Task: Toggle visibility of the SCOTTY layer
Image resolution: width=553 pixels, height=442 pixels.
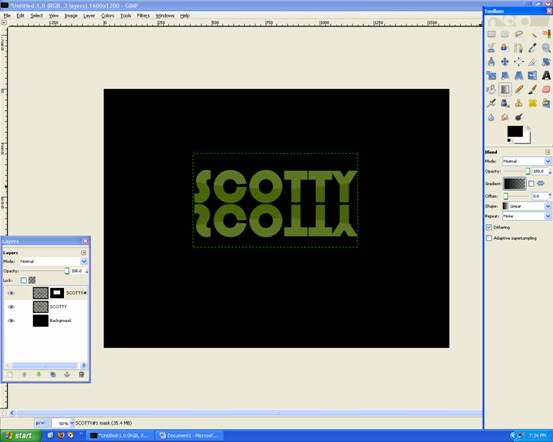Action: 11,307
